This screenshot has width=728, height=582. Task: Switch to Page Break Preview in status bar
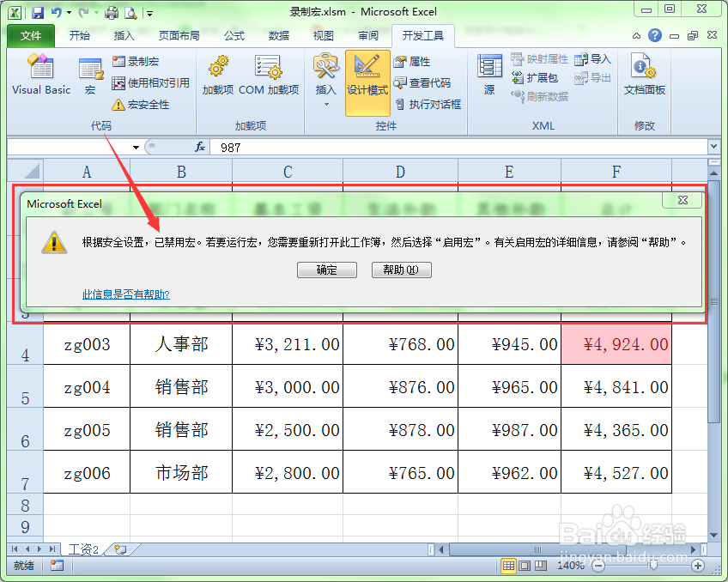[x=541, y=566]
